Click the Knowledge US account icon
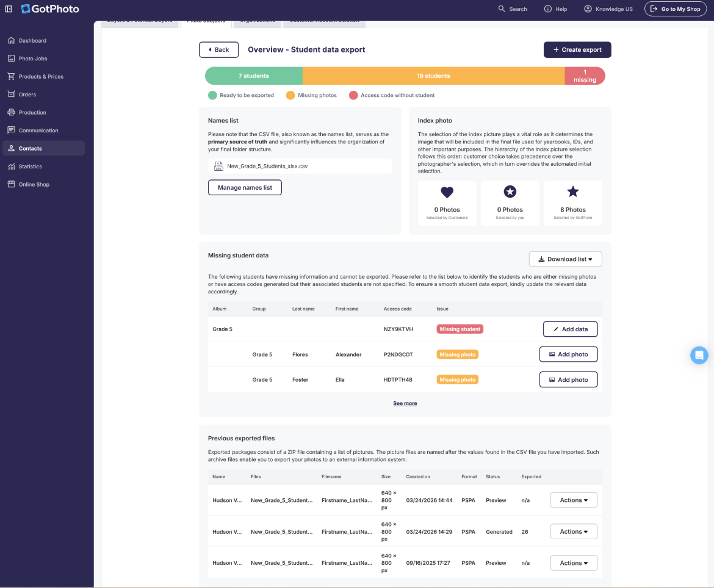The width and height of the screenshot is (714, 588). pos(588,9)
